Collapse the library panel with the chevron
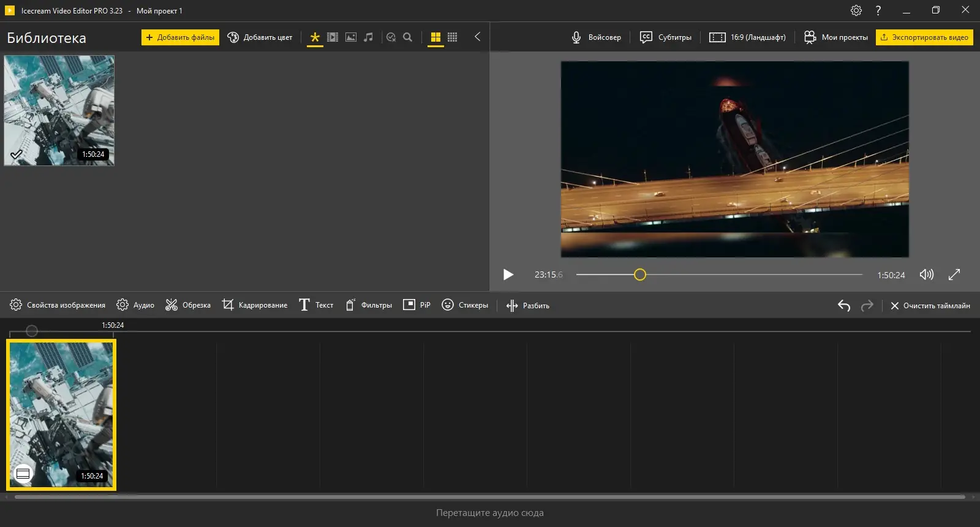This screenshot has height=527, width=980. [477, 37]
